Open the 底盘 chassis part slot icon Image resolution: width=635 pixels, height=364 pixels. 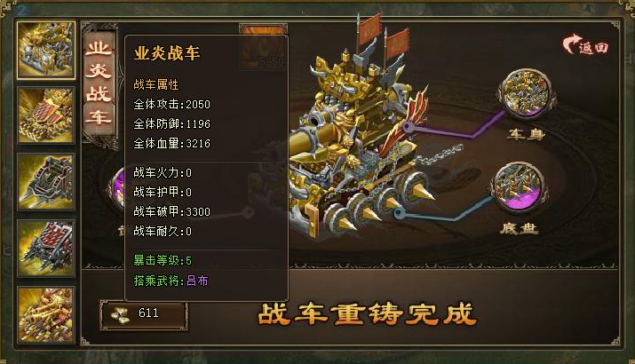coord(519,187)
